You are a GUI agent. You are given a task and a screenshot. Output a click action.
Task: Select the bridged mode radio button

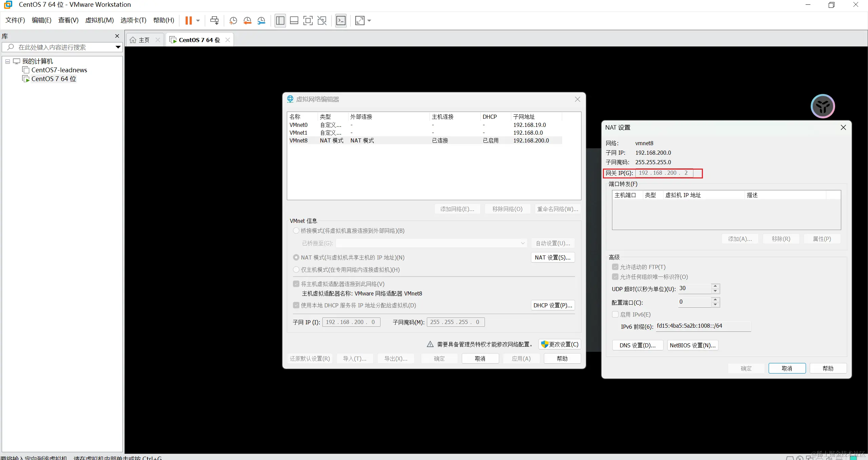click(x=296, y=231)
